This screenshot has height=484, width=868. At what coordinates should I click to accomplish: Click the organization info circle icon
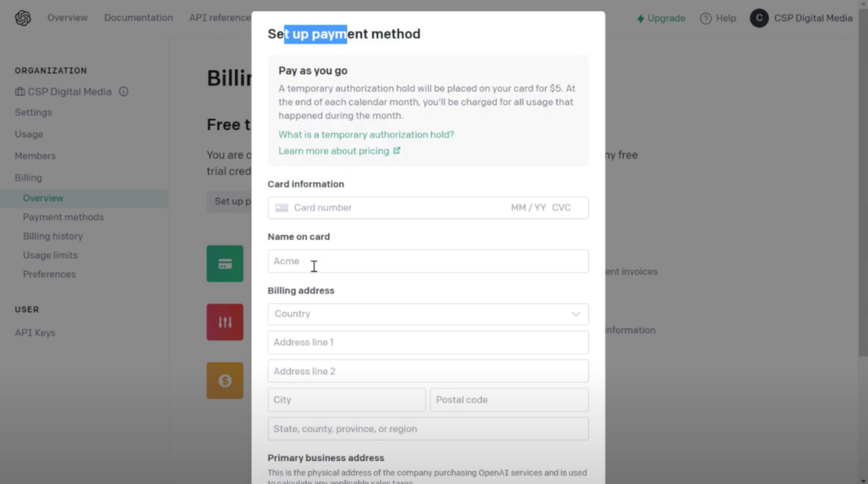pos(124,92)
